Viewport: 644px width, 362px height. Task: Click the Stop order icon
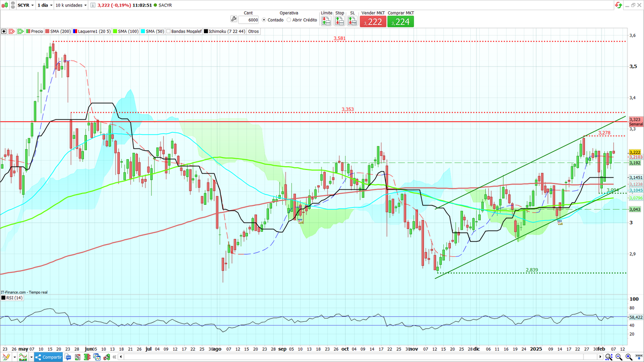339,21
